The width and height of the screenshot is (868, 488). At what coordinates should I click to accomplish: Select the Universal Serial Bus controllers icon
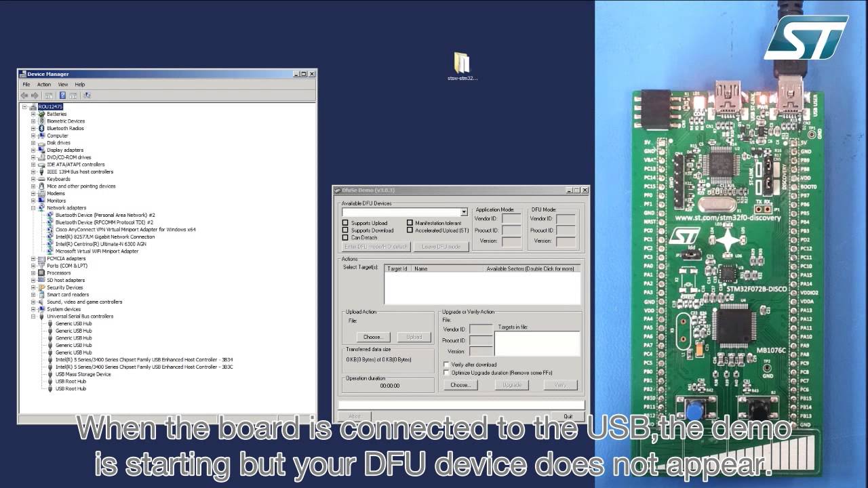pyautogui.click(x=41, y=317)
